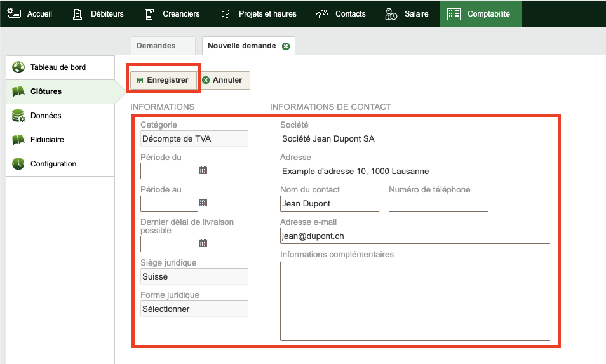
Task: Click the Créanciers invoice icon
Action: click(x=149, y=14)
